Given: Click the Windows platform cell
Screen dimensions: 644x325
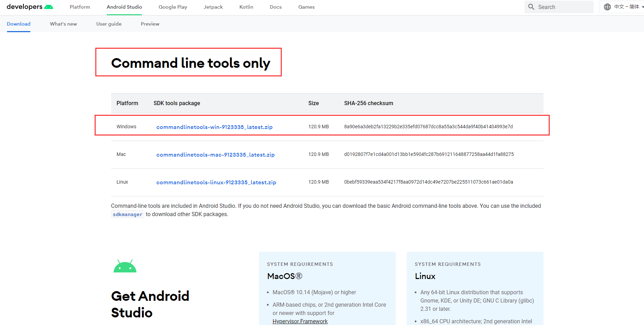Looking at the screenshot, I should pos(126,127).
